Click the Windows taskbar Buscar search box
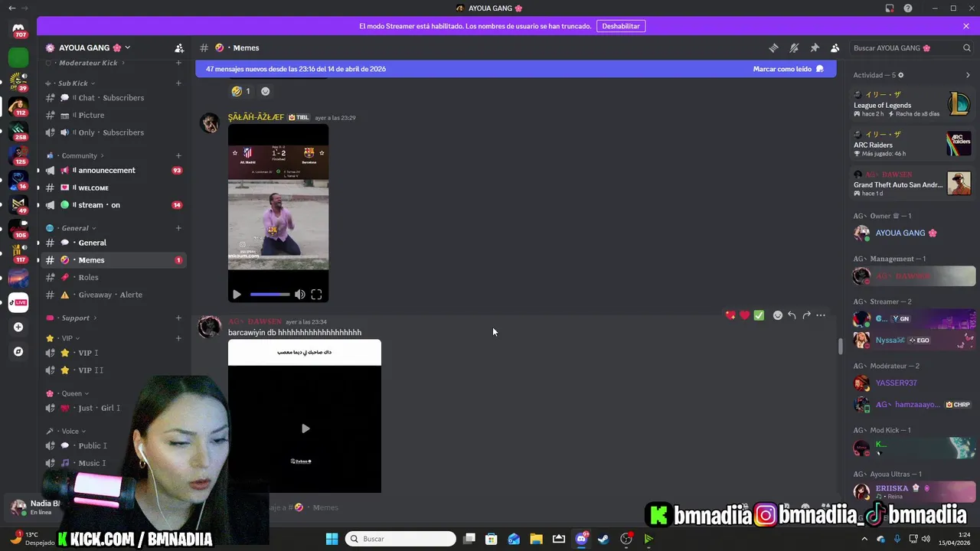This screenshot has width=980, height=551. point(400,539)
